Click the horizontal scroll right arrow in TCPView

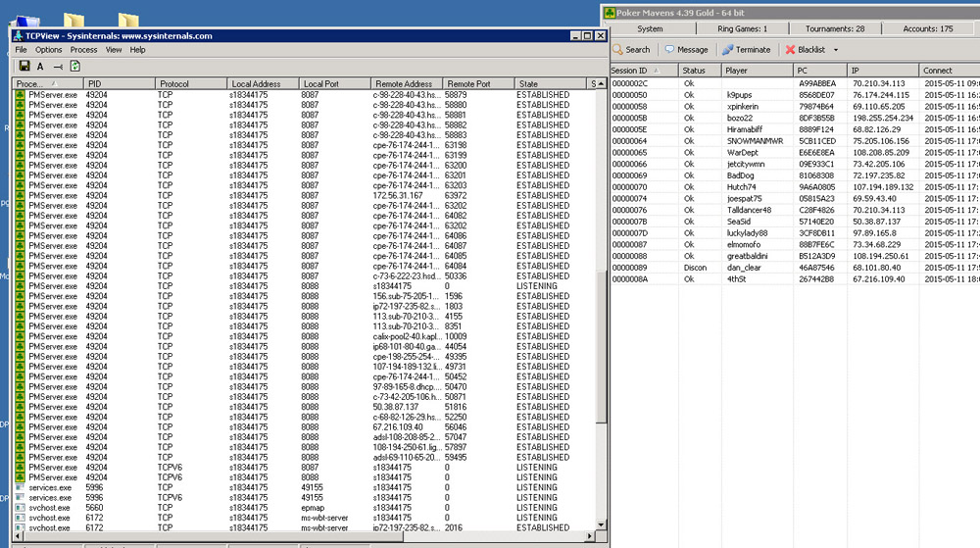pyautogui.click(x=589, y=536)
